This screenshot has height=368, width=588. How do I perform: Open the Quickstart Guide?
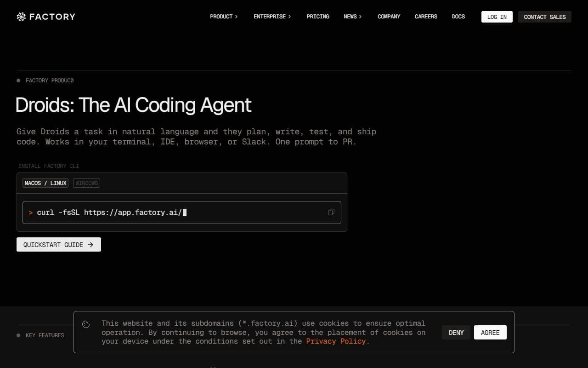coord(59,245)
